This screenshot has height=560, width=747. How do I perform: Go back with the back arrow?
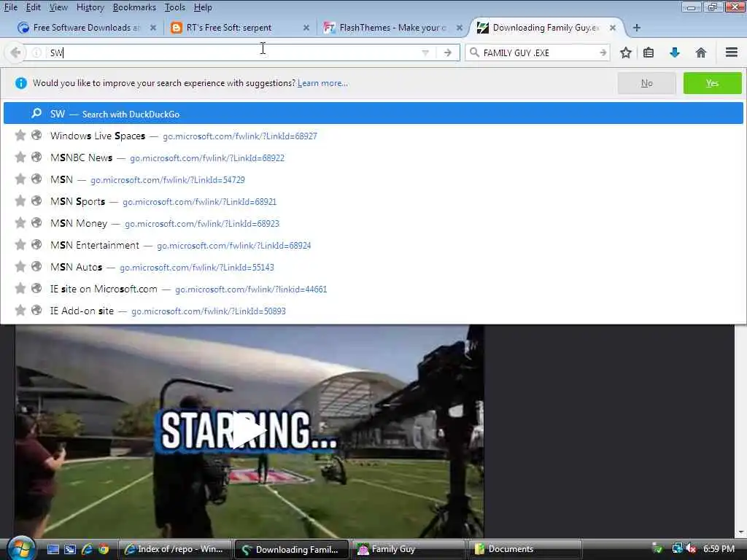(x=15, y=52)
